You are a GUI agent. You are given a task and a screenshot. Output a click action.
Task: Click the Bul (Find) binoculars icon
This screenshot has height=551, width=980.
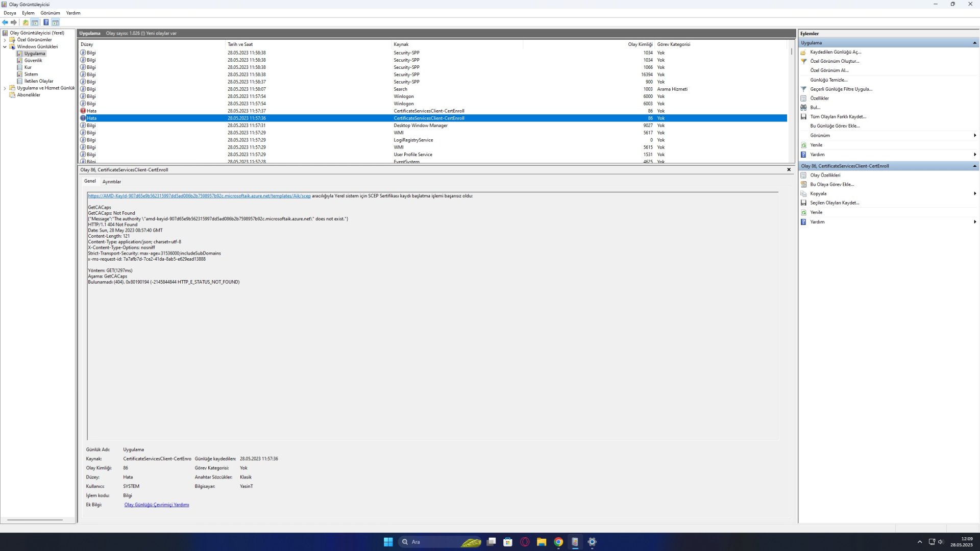click(x=803, y=108)
